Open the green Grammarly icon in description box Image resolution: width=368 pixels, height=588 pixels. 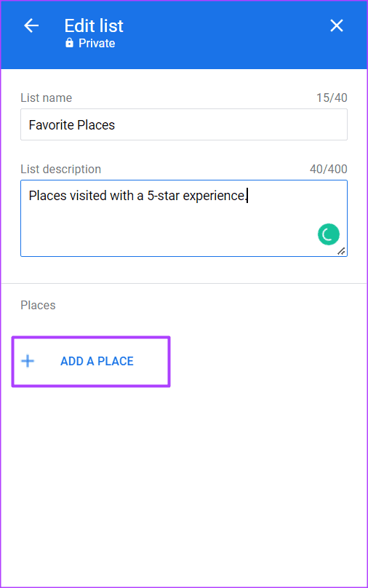coord(328,234)
